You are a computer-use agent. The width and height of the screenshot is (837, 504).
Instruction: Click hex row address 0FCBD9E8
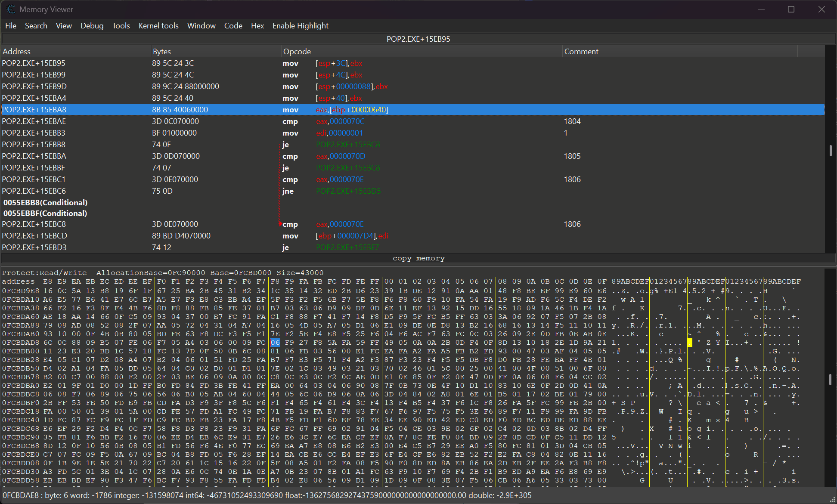pyautogui.click(x=21, y=291)
